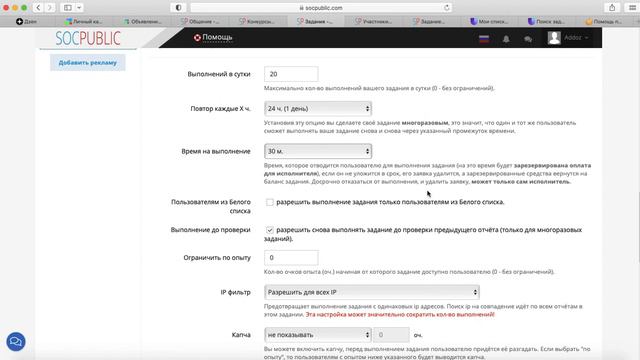Viewport: 640px width, 360px height.
Task: Open the Addoz account dropdown
Action: coord(576,38)
